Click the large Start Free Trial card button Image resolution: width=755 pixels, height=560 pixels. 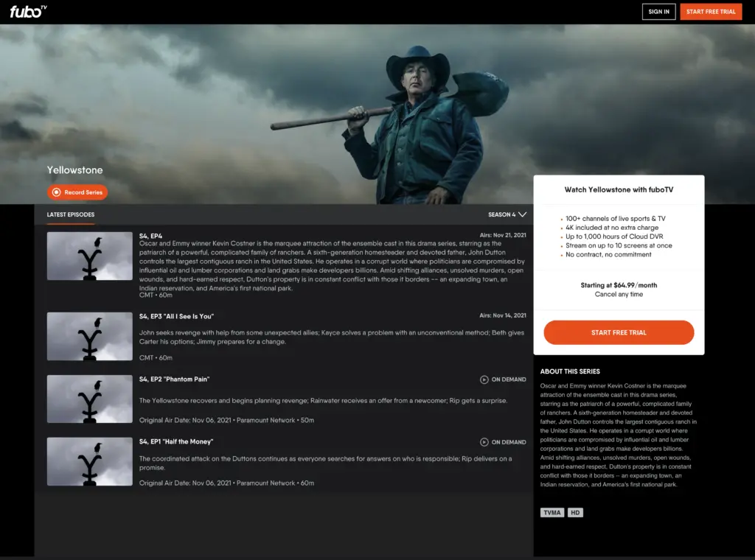tap(619, 332)
